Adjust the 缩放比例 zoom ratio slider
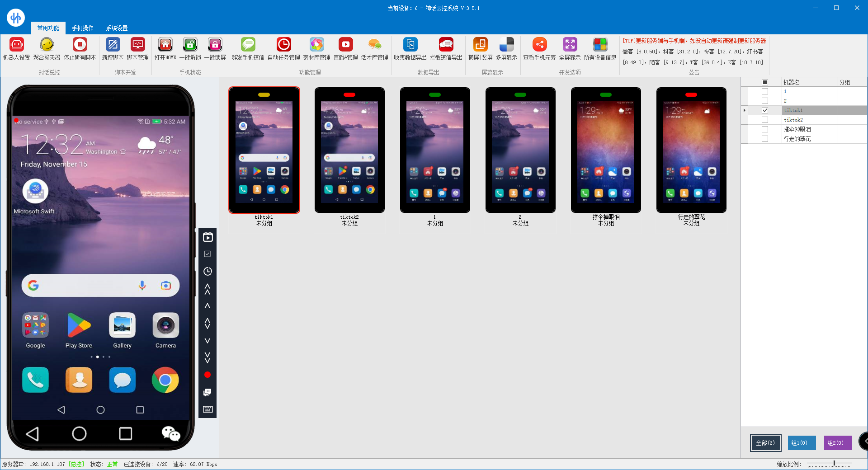The height and width of the screenshot is (470, 868). coord(834,464)
